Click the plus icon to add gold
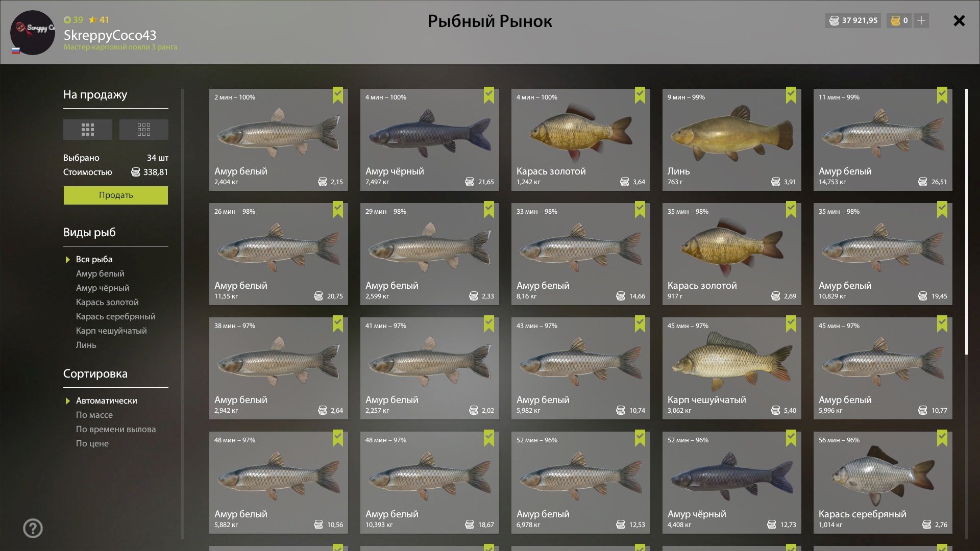Viewport: 980px width, 551px height. click(x=921, y=20)
